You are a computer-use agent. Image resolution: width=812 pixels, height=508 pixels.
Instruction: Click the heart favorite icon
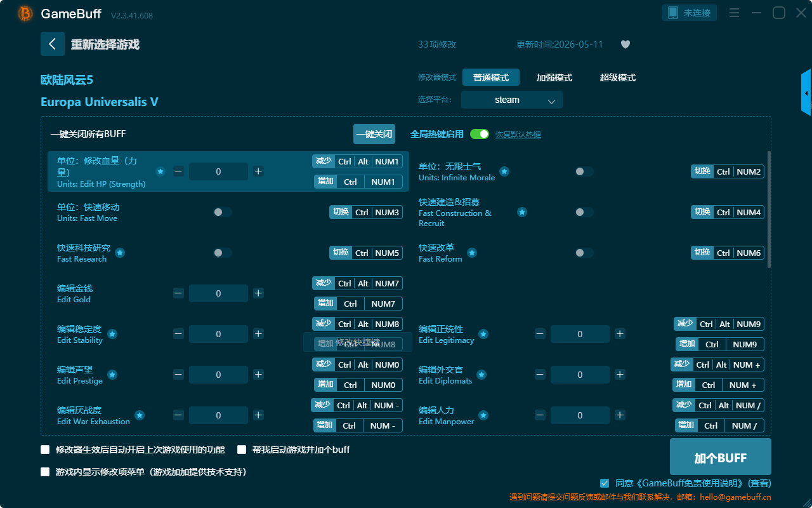pyautogui.click(x=625, y=44)
